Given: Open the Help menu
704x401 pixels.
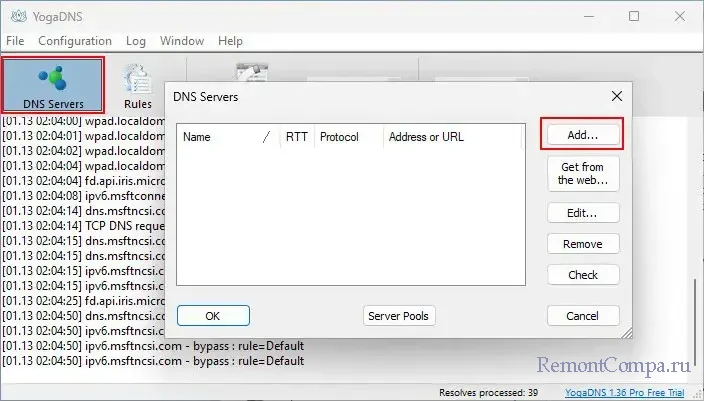Looking at the screenshot, I should (230, 41).
